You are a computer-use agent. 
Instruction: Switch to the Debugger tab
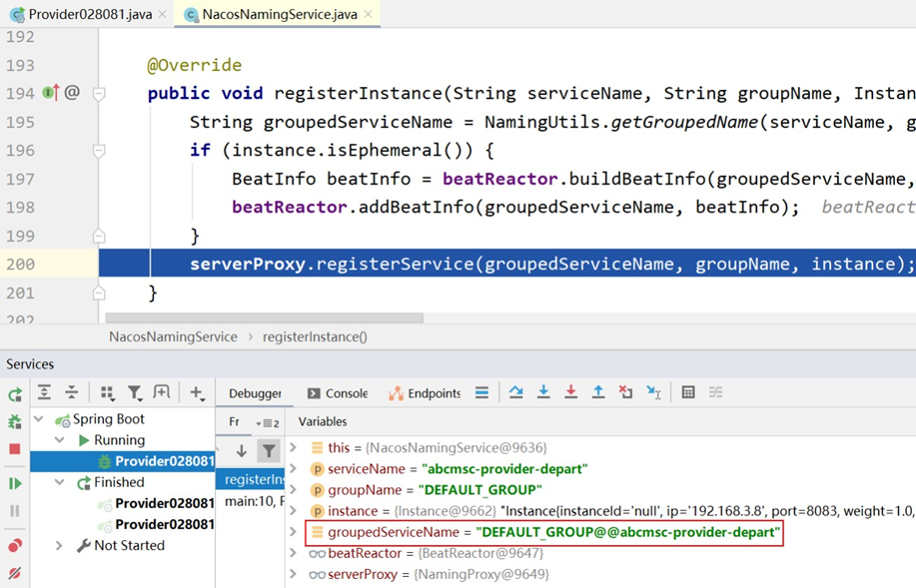click(255, 393)
